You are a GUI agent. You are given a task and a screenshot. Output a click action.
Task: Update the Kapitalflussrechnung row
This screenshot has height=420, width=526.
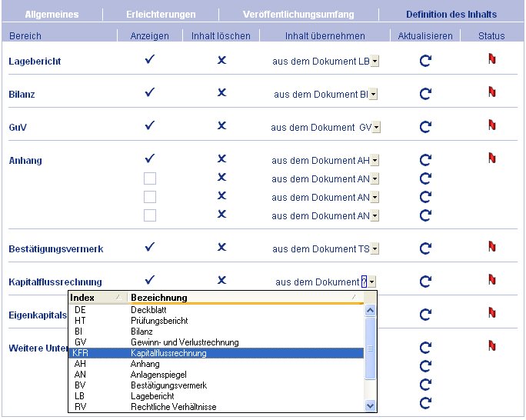425,282
